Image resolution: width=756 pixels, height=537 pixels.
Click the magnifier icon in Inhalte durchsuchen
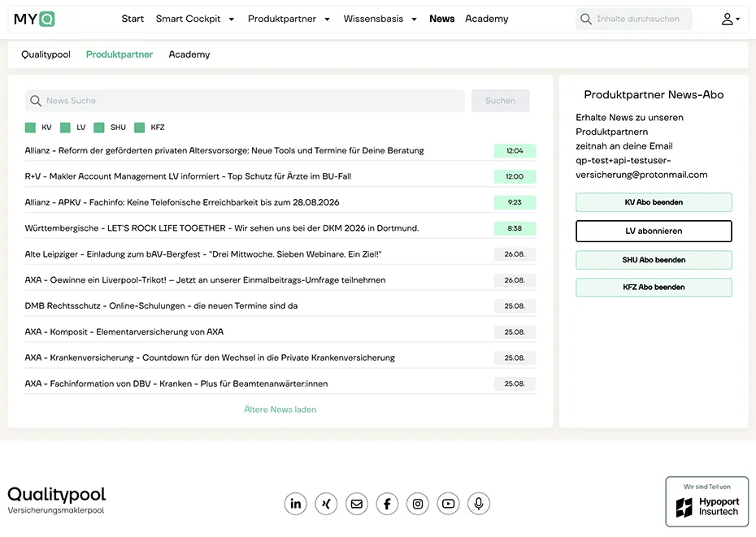click(586, 19)
